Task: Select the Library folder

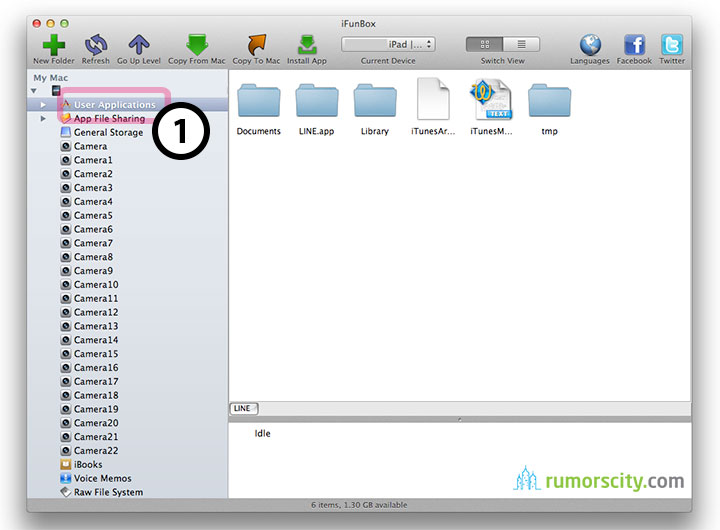Action: 375,101
